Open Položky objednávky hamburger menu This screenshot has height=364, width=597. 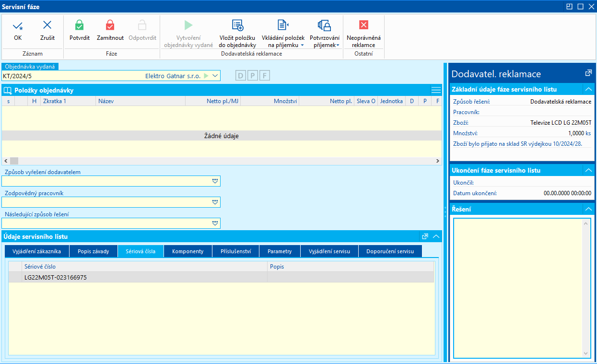(x=436, y=90)
